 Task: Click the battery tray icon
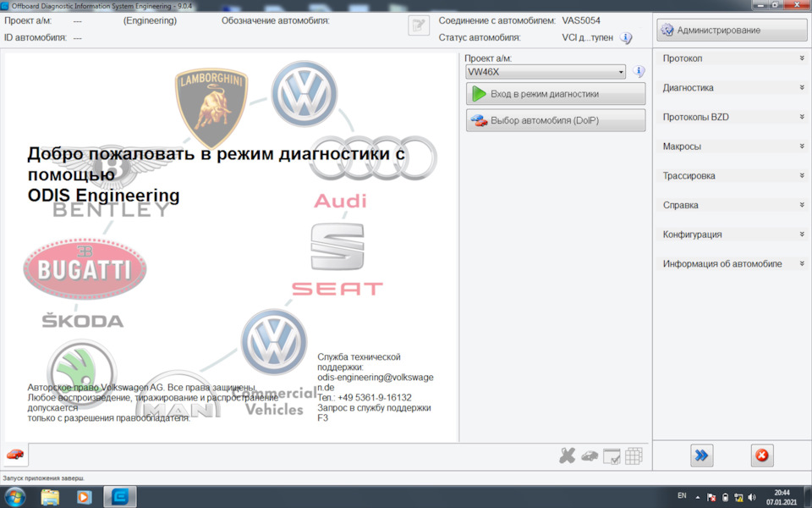point(725,497)
